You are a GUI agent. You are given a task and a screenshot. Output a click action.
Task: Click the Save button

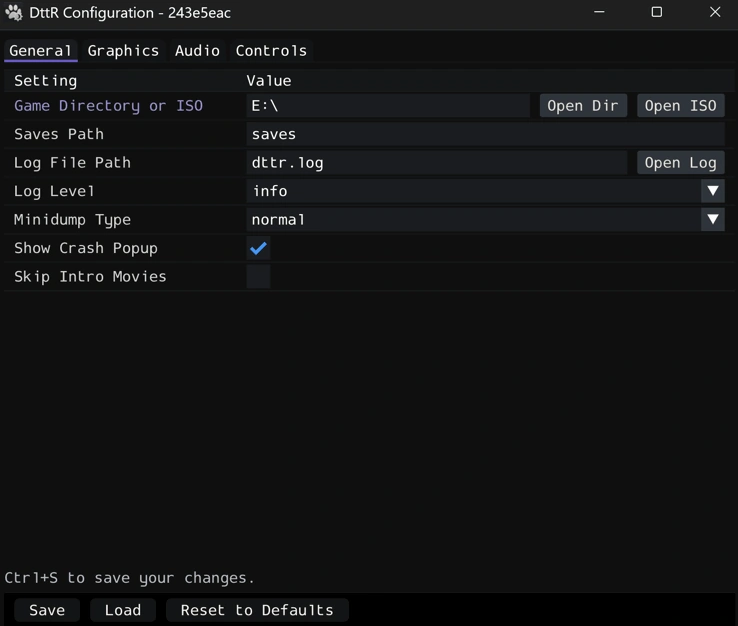47,610
